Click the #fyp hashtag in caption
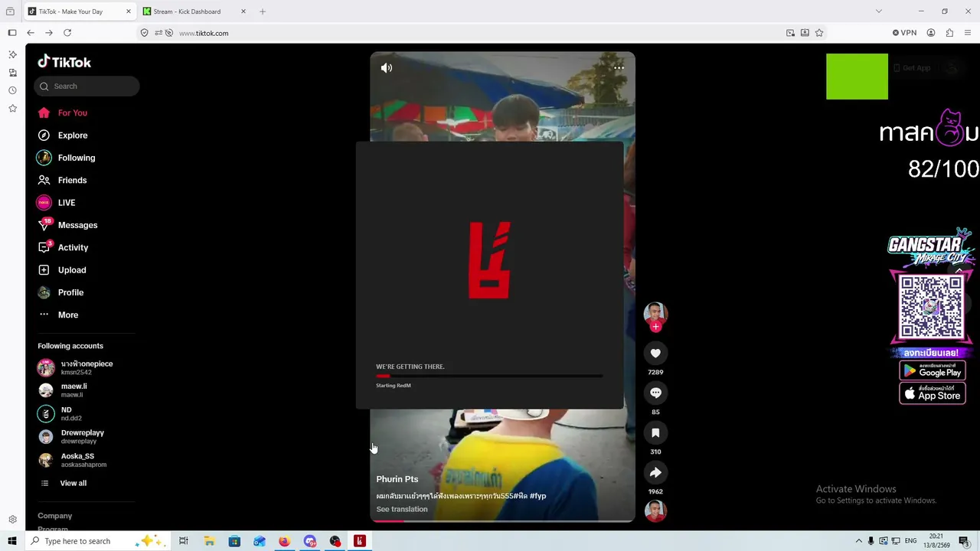Viewport: 980px width, 551px height. click(x=537, y=496)
